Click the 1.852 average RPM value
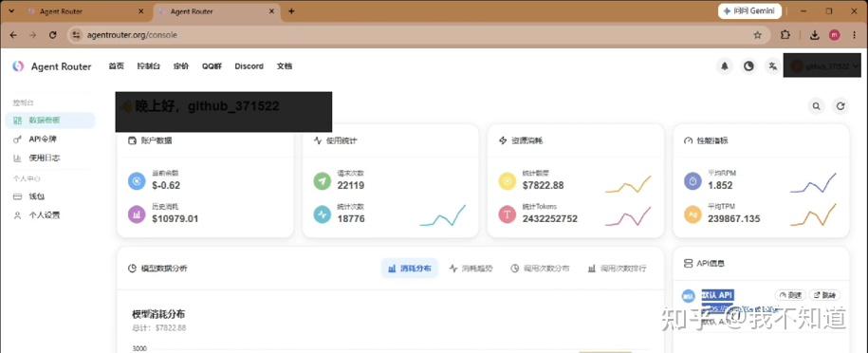868x353 pixels. 720,186
